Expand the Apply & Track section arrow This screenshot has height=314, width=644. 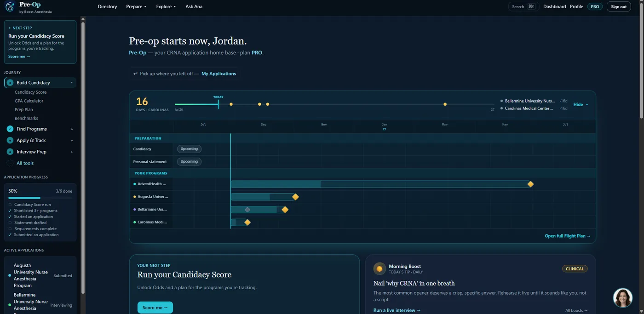pos(72,140)
